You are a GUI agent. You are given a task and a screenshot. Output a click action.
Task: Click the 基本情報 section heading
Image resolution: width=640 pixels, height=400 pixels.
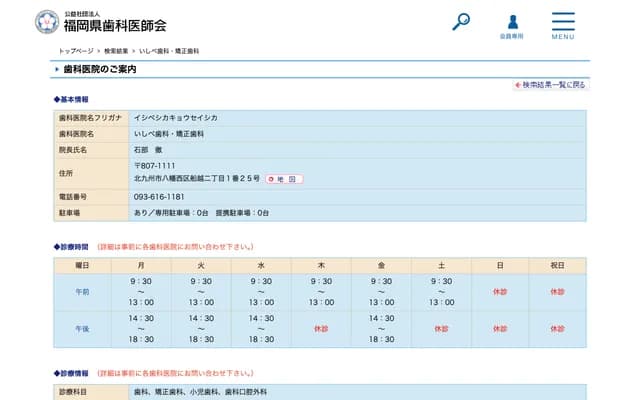[72, 100]
